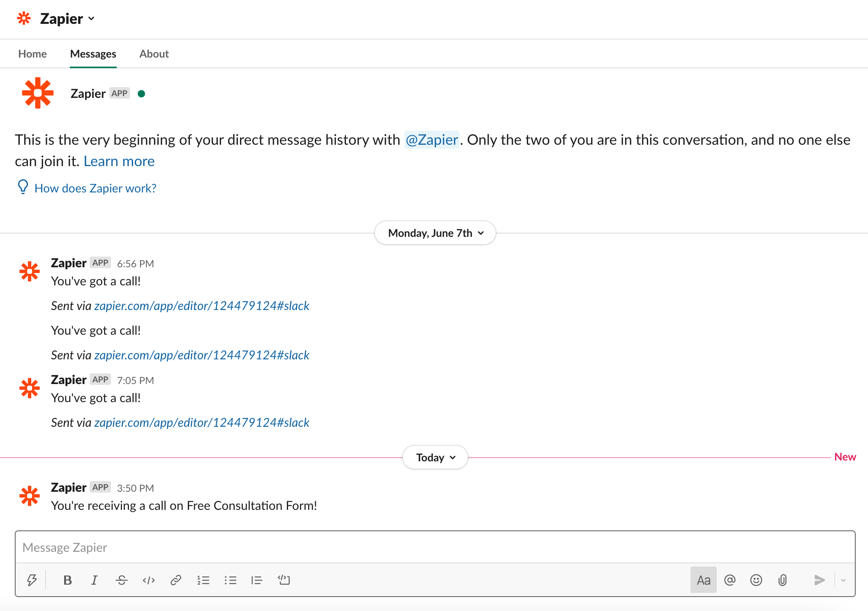The width and height of the screenshot is (868, 611).
Task: Start an ordered numbered list
Action: pyautogui.click(x=203, y=580)
